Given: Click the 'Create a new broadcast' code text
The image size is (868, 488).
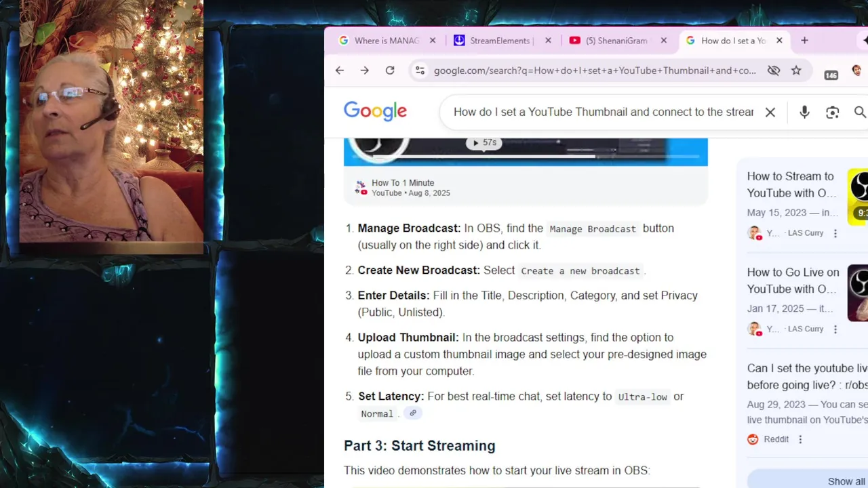Looking at the screenshot, I should click(x=580, y=271).
